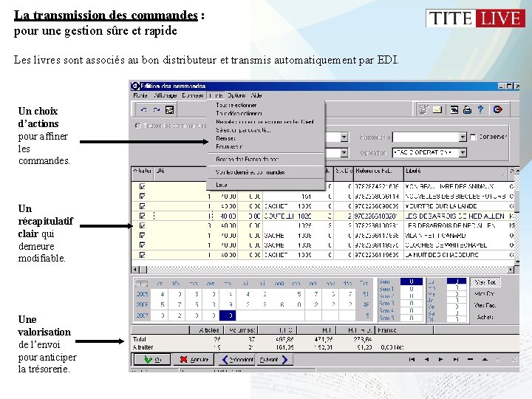Choose Tout sélectionner in open menu
532x399 pixels.
[x=265, y=105]
